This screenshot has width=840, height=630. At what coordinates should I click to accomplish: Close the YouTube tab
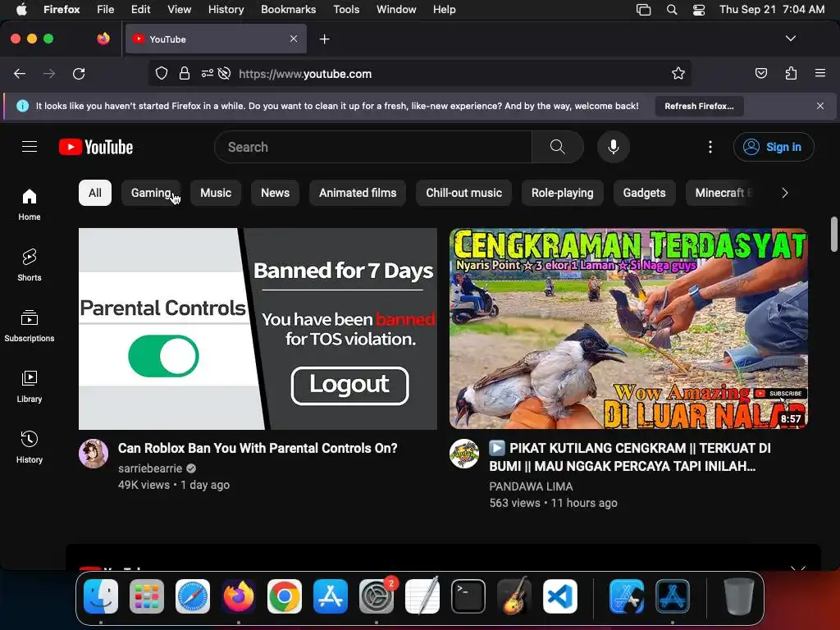(x=294, y=39)
